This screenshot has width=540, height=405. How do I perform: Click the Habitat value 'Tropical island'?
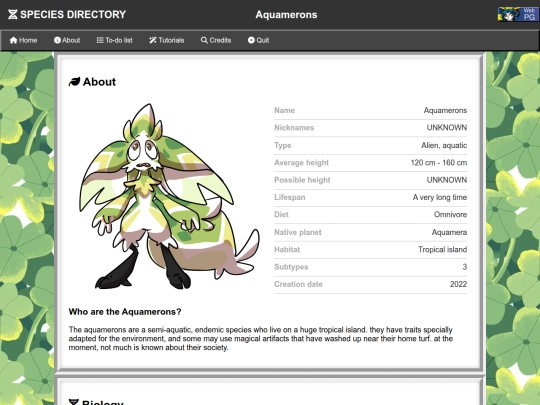click(x=443, y=249)
